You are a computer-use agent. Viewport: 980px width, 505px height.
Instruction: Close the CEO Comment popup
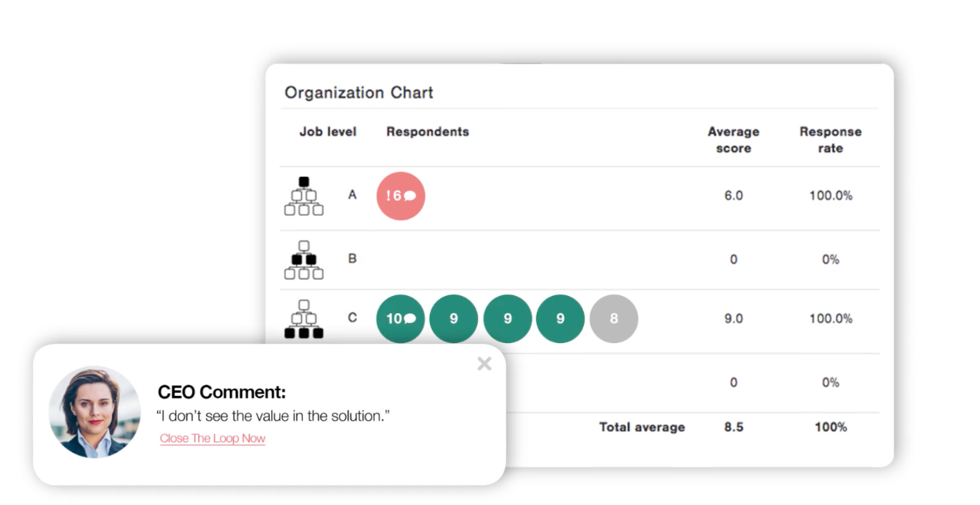point(485,364)
